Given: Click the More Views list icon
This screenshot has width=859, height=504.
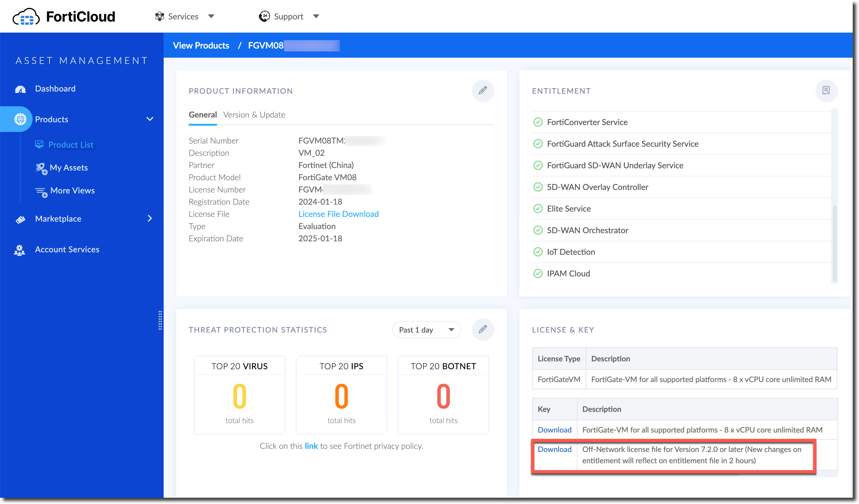Looking at the screenshot, I should pyautogui.click(x=41, y=192).
